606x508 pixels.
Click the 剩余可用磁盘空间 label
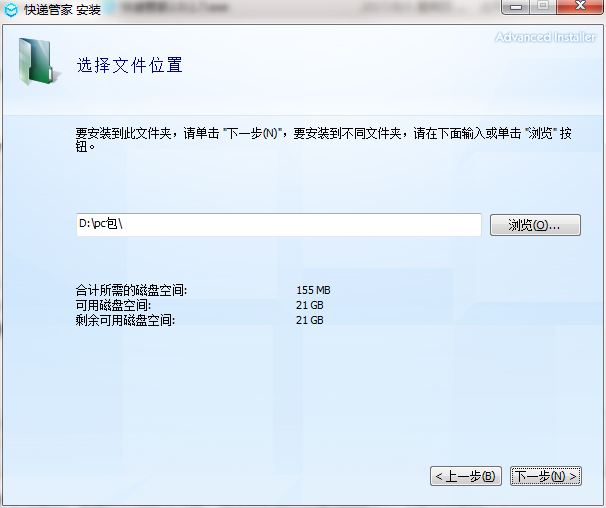click(x=125, y=320)
